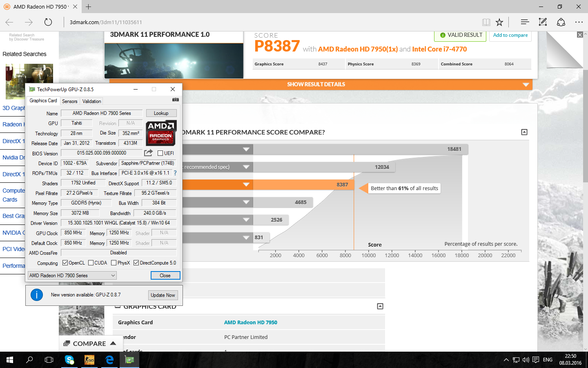Screen dimensions: 588x368
Task: Click the Related Searches thumbnail image
Action: (29, 81)
